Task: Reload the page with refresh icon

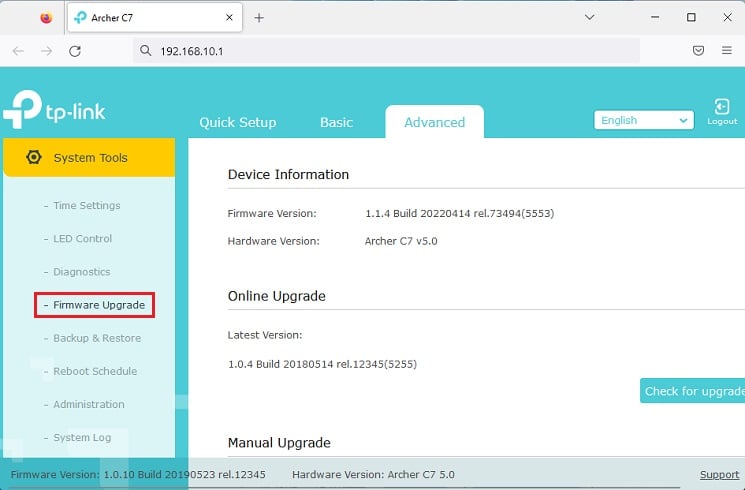Action: click(x=75, y=51)
